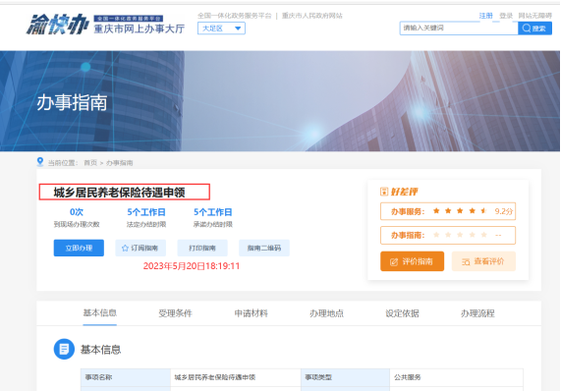This screenshot has width=561, height=392.
Task: Click the dropdown arrow beside 大足区
Action: tap(238, 28)
